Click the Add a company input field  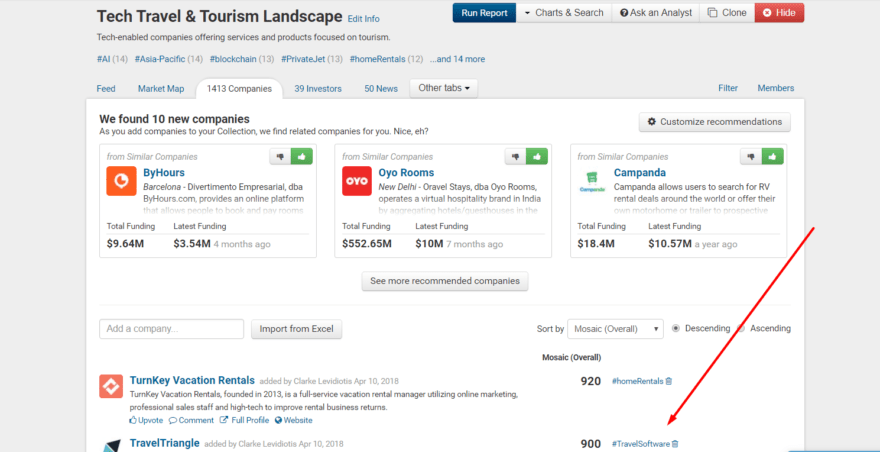tap(172, 329)
